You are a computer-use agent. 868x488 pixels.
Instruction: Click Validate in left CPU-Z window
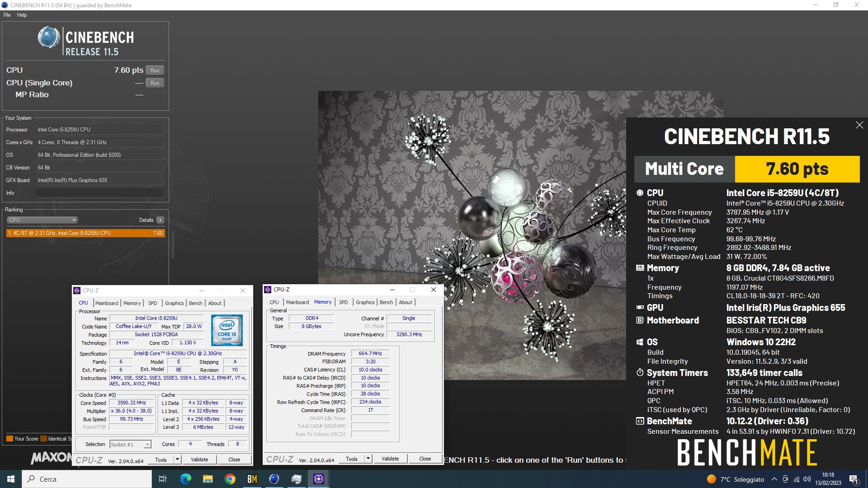click(199, 460)
